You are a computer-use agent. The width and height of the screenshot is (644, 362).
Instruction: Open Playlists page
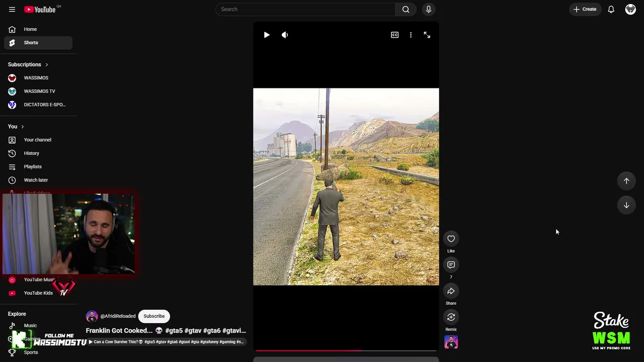click(x=38, y=166)
